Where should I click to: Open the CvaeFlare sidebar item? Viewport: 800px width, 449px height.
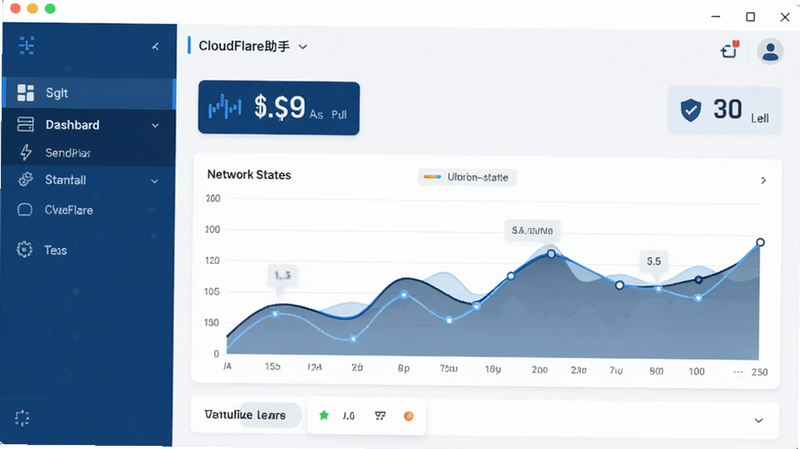click(x=89, y=210)
